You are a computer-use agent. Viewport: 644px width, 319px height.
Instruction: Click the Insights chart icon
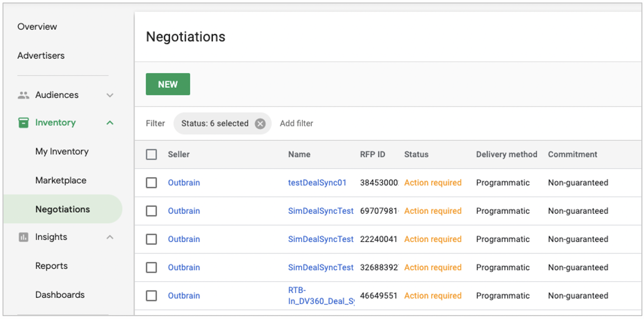(23, 237)
